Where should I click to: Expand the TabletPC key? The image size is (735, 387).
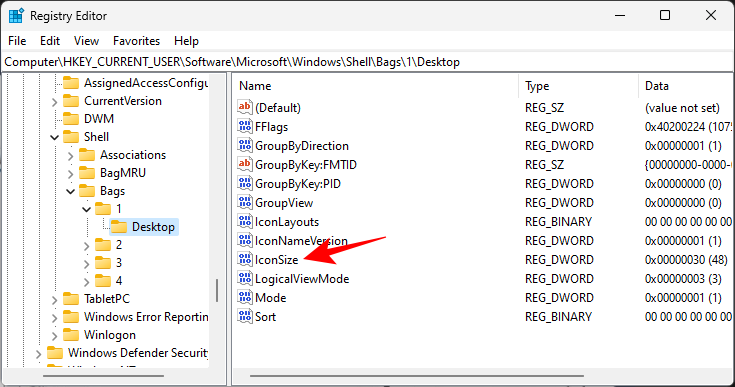tap(54, 300)
